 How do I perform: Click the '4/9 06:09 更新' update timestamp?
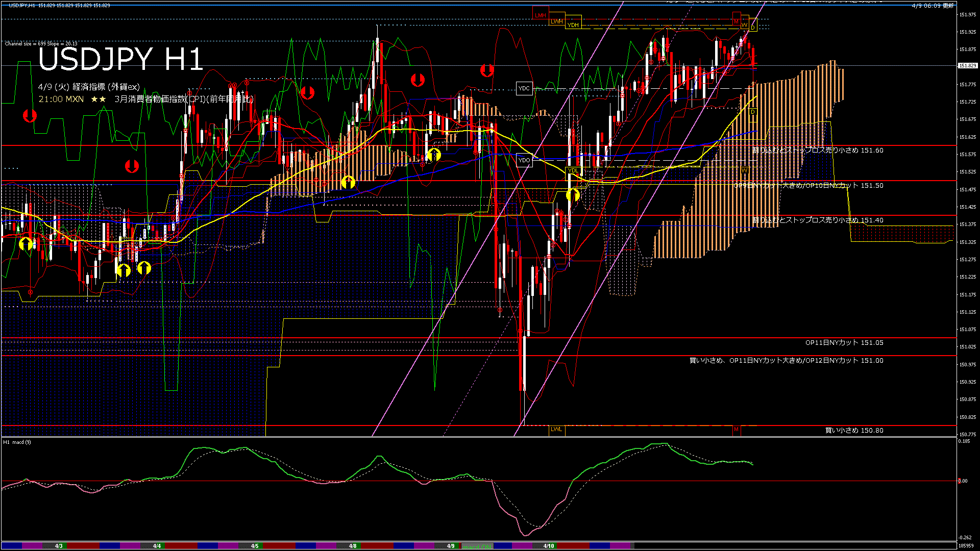(933, 6)
